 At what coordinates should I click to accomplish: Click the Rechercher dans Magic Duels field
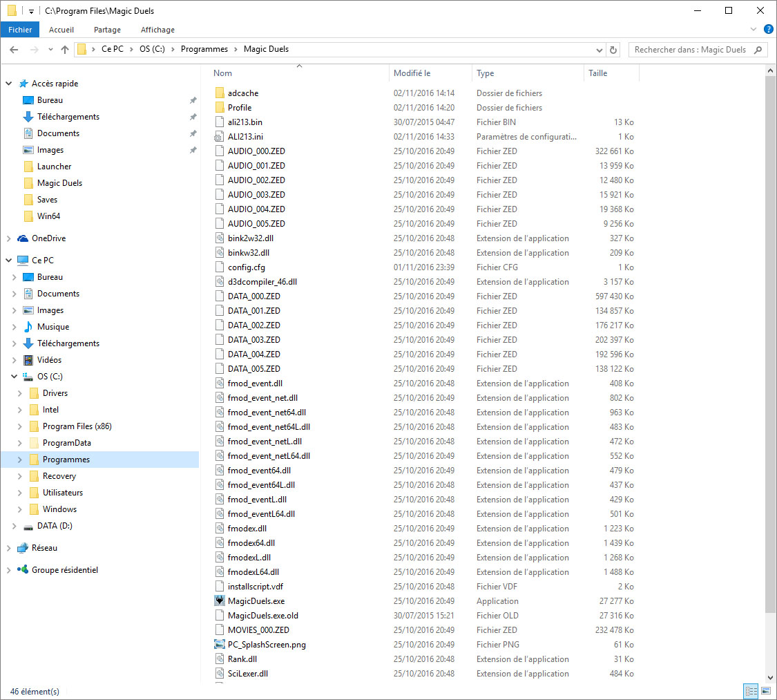tap(691, 50)
